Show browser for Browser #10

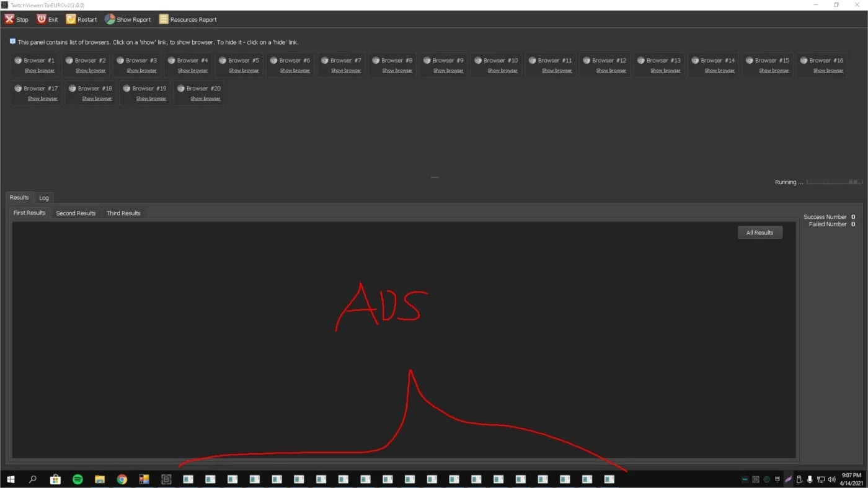point(503,71)
